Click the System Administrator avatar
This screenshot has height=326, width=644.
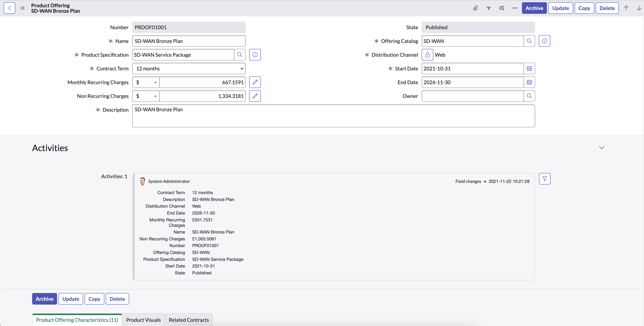tap(142, 181)
